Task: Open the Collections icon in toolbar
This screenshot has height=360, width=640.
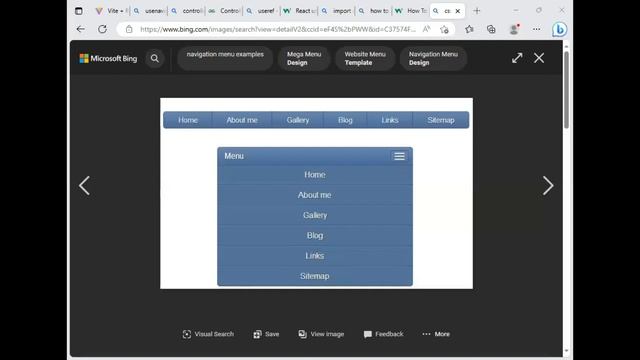Action: 491,29
